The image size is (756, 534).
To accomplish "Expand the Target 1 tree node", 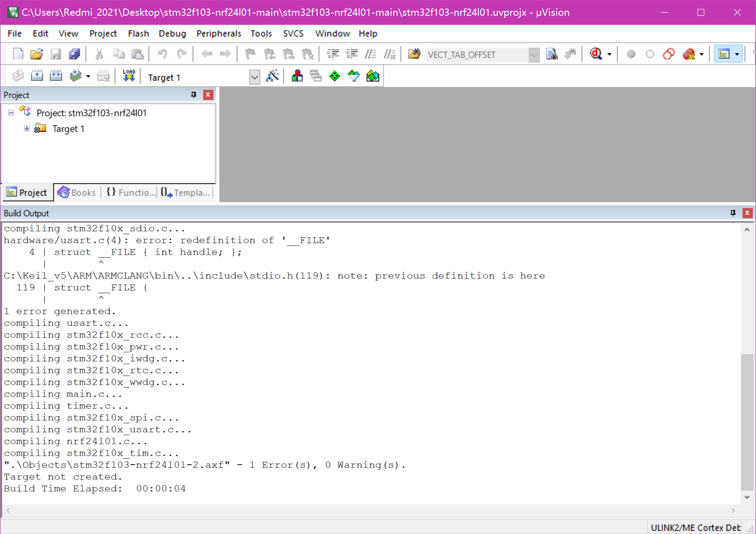I will [x=27, y=129].
